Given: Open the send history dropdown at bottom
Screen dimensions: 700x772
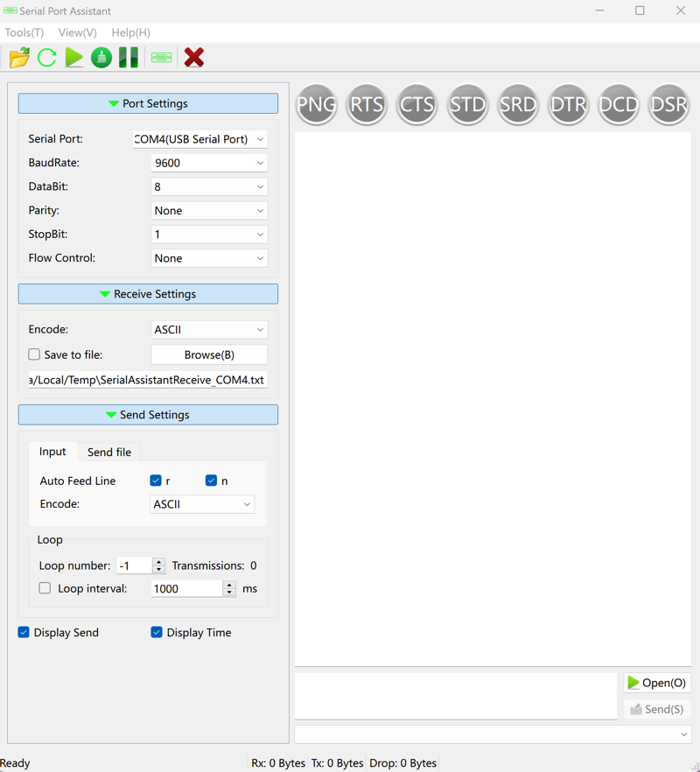Looking at the screenshot, I should 493,734.
